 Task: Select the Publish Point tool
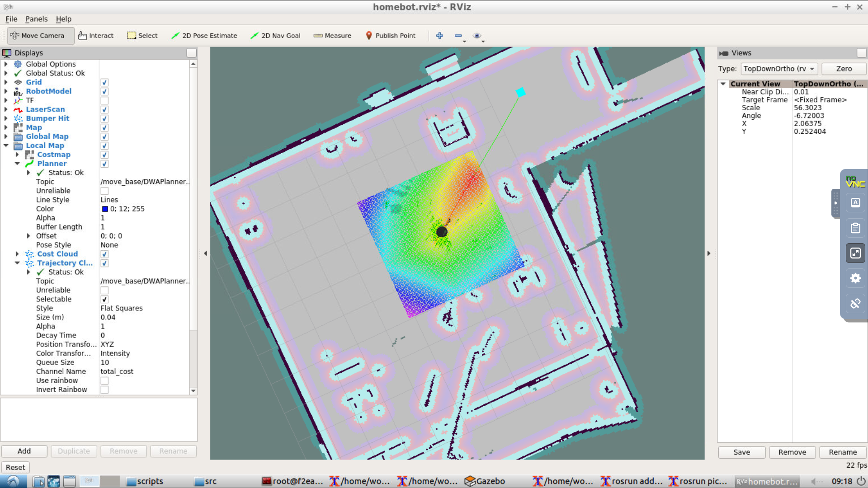(x=390, y=36)
